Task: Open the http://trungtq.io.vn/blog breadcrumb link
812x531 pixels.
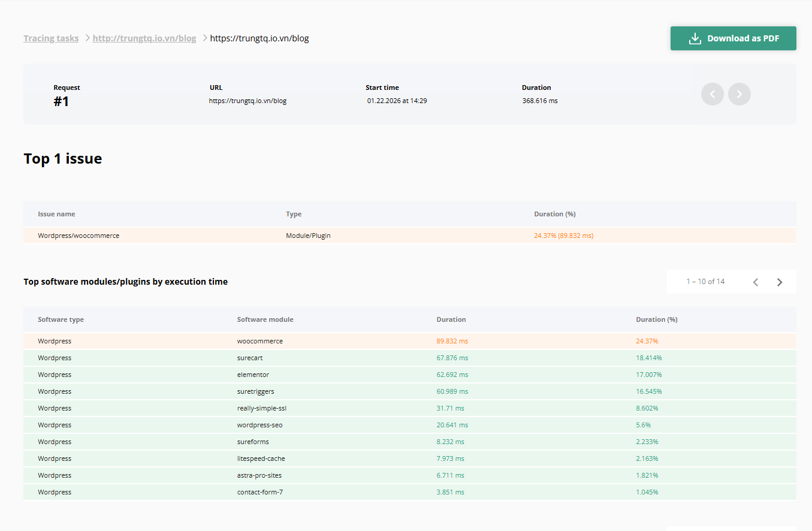Action: [x=144, y=38]
